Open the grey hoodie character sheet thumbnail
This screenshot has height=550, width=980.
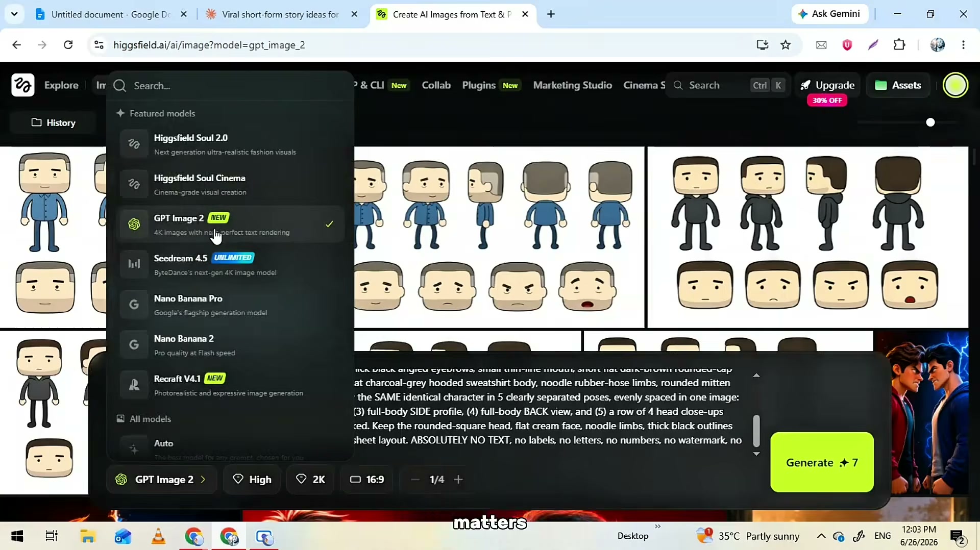click(807, 237)
